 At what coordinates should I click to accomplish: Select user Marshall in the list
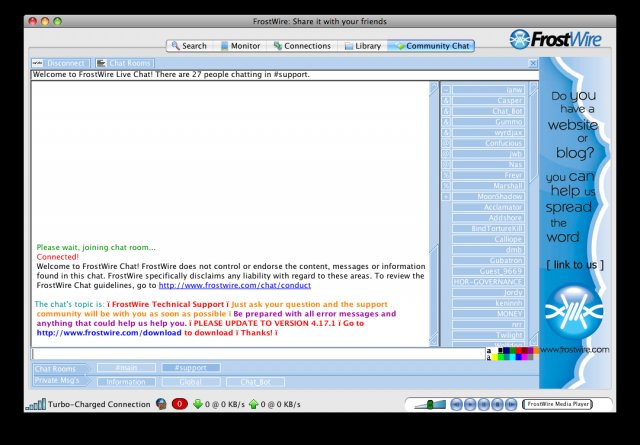[x=488, y=186]
